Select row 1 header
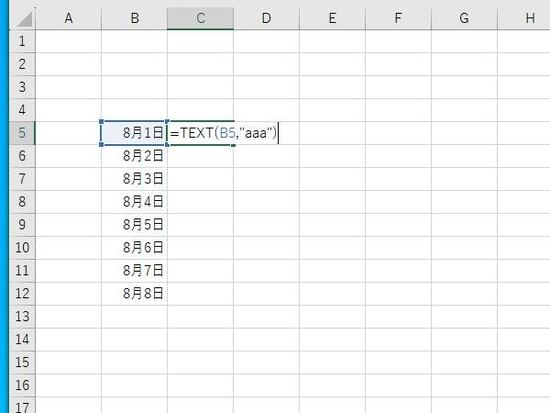This screenshot has height=413, width=550. tap(22, 41)
